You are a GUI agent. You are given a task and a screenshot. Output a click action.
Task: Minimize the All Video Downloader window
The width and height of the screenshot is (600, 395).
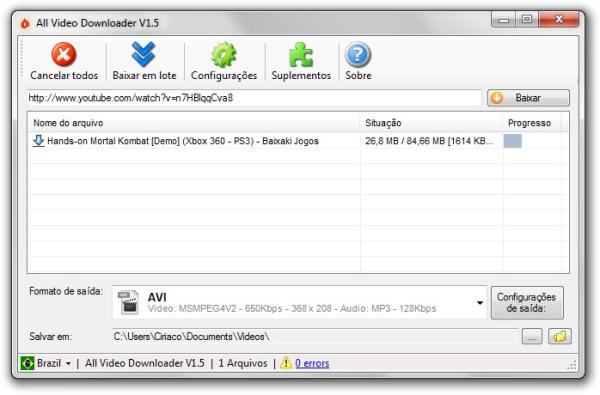tap(503, 20)
